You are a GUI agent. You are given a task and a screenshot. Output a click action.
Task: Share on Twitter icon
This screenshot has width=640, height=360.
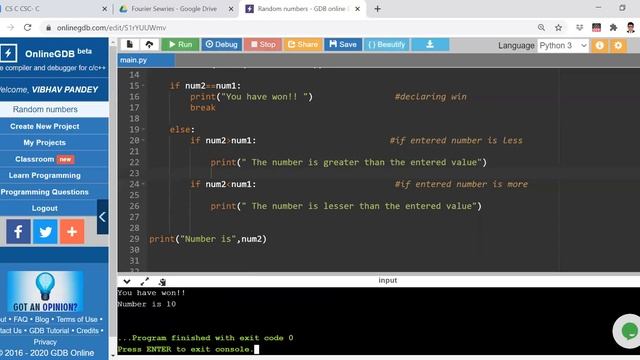pos(45,232)
